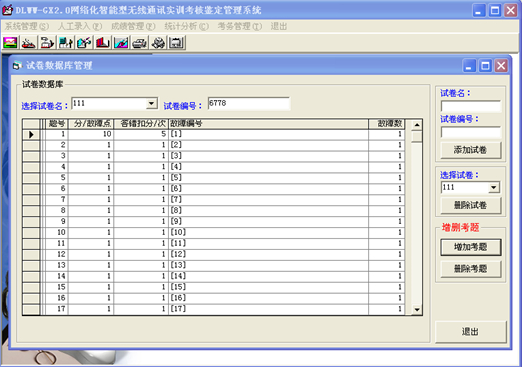Click the cell value 10 in 分/故障点
This screenshot has height=367, width=522.
(91, 135)
